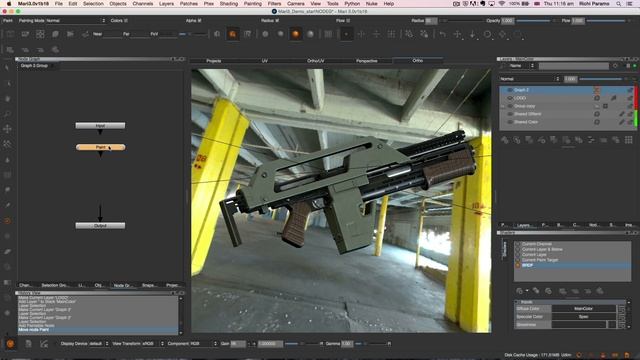Image resolution: width=640 pixels, height=360 pixels.
Task: Switch to the Perspective view tab
Action: tap(367, 61)
